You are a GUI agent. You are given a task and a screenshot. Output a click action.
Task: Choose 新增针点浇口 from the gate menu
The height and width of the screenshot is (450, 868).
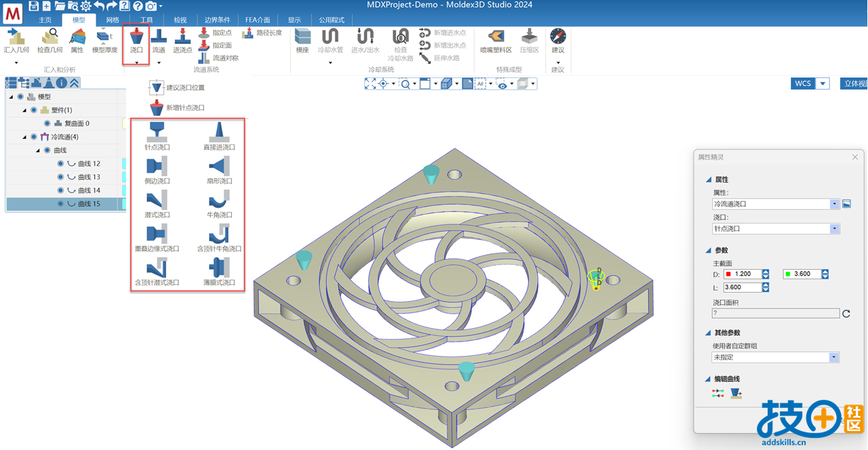click(x=177, y=107)
